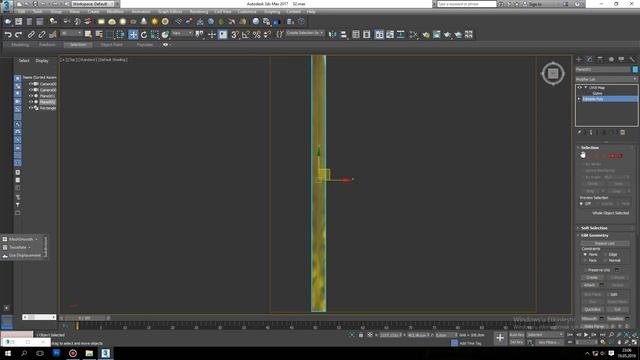Viewport: 640px width, 360px height.
Task: Select the Face constraint radio button
Action: click(586, 260)
